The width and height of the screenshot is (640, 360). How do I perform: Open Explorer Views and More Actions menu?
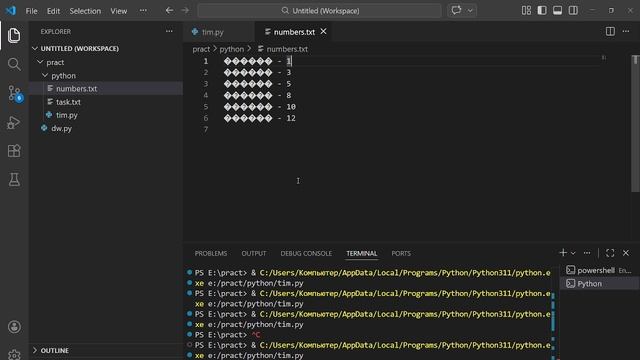(x=169, y=31)
